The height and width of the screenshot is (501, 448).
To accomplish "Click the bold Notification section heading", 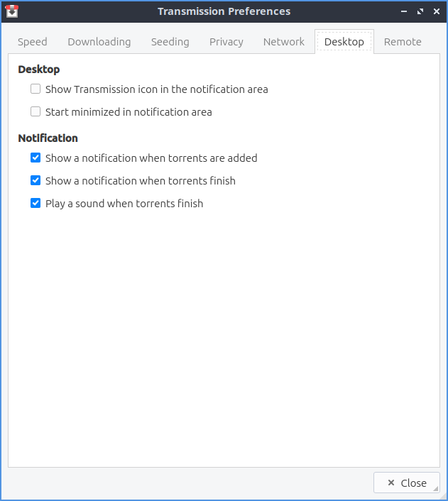I will coord(48,138).
